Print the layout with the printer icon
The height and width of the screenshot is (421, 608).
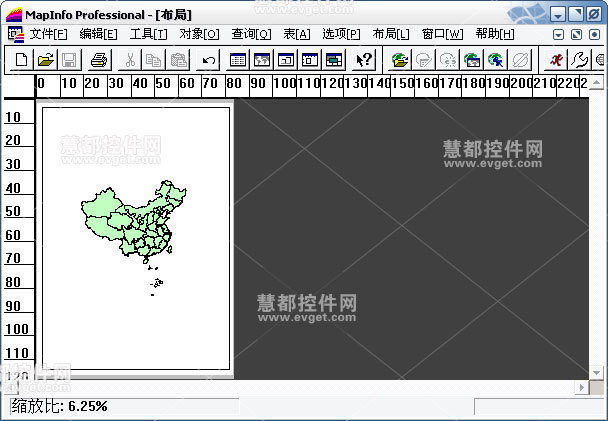[99, 60]
